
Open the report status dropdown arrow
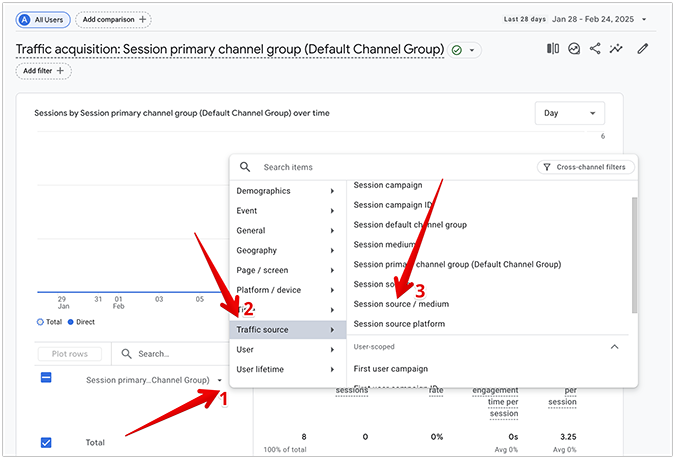point(472,50)
